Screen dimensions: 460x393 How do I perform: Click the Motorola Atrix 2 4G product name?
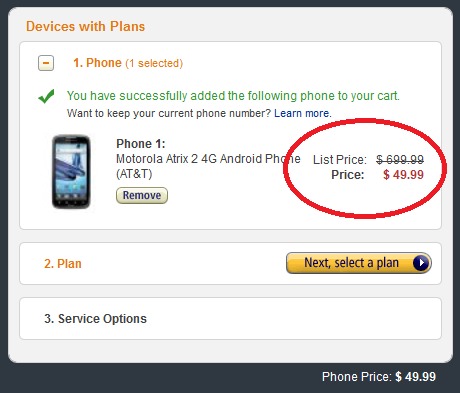pos(208,159)
